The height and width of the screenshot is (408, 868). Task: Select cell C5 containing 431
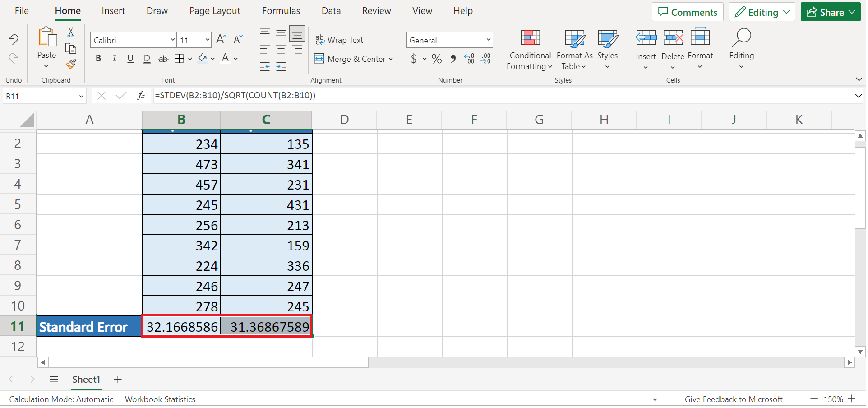tap(267, 205)
